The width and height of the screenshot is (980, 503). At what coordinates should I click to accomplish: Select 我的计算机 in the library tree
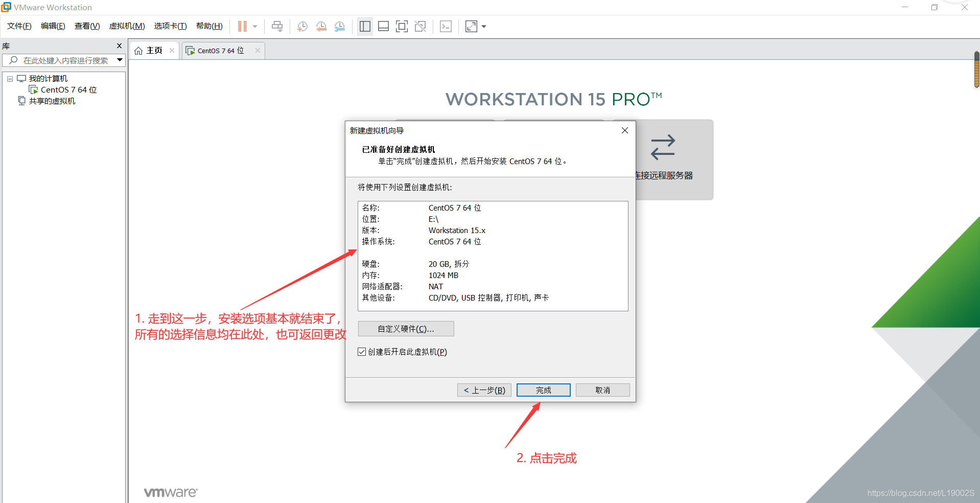[x=48, y=79]
